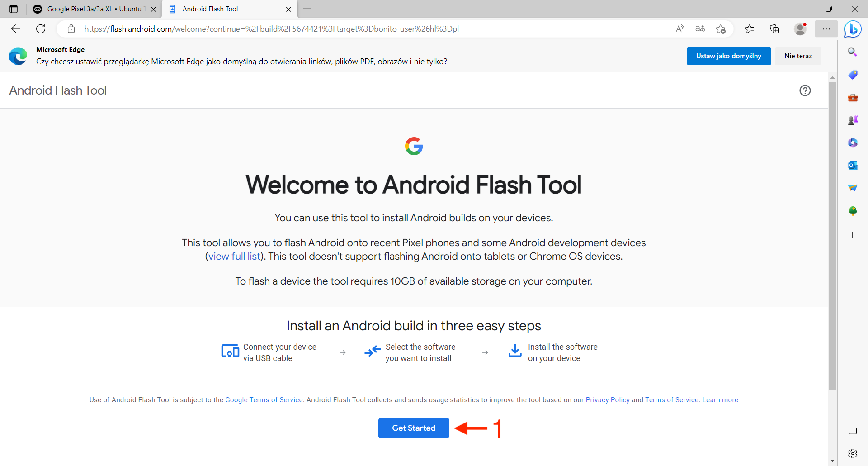The image size is (868, 466).
Task: Open the Collections icon in toolbar
Action: 774,29
